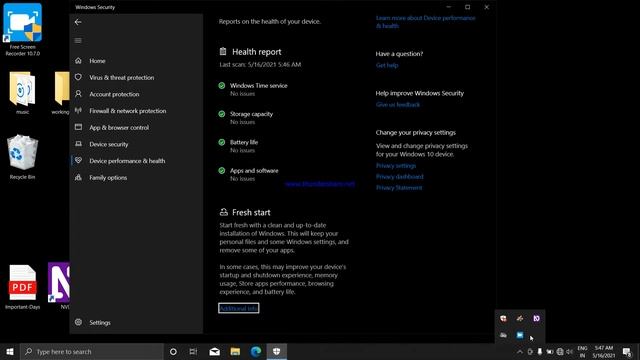Click Give us feedback link
The height and width of the screenshot is (360, 640).
tap(398, 105)
